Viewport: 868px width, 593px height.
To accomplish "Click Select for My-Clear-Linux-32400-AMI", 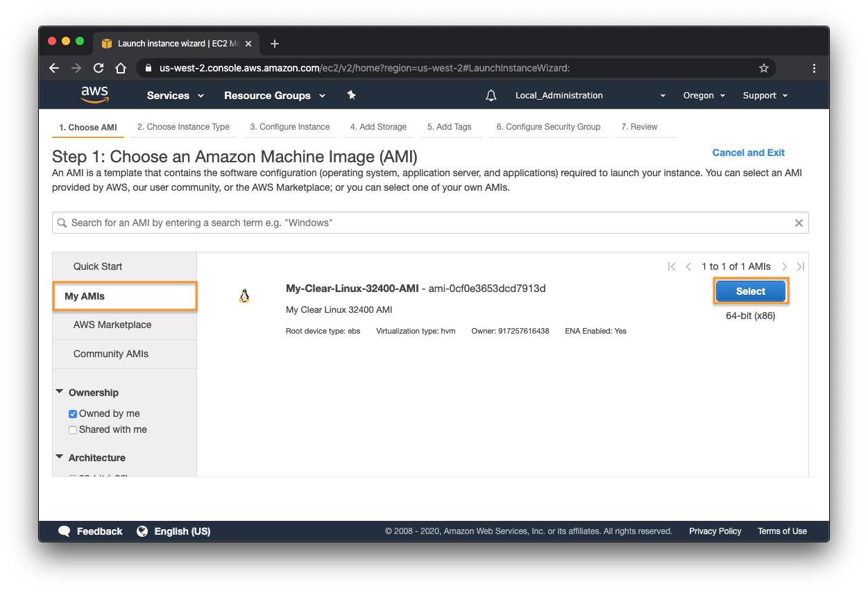I will [x=751, y=291].
